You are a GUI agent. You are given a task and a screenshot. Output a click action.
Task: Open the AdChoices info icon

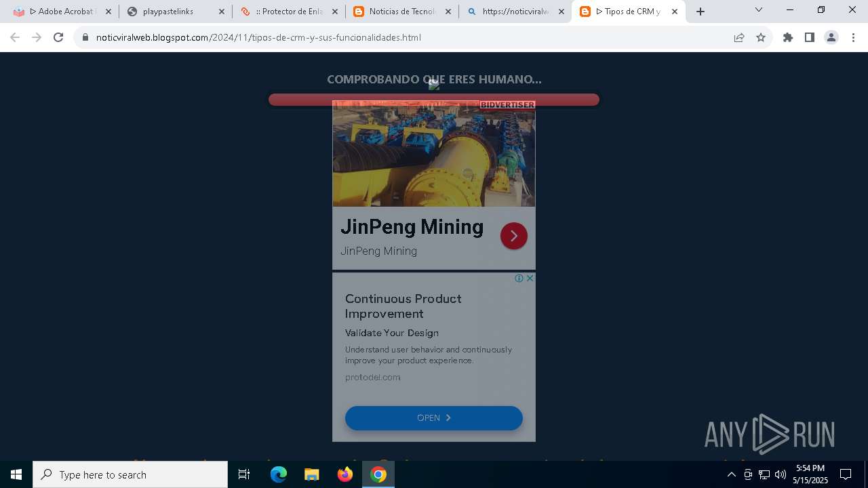click(x=519, y=278)
